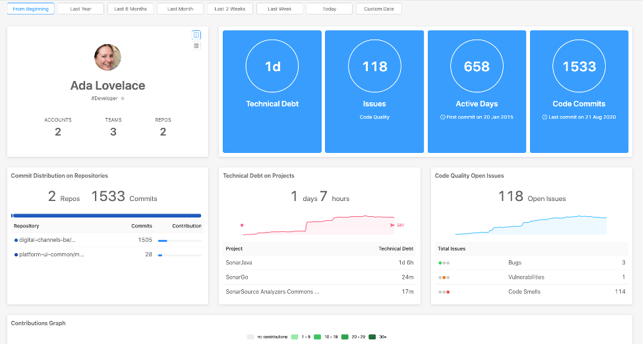Filter by Last 6 Months
Viewport: 644px width, 344px height.
(x=131, y=9)
